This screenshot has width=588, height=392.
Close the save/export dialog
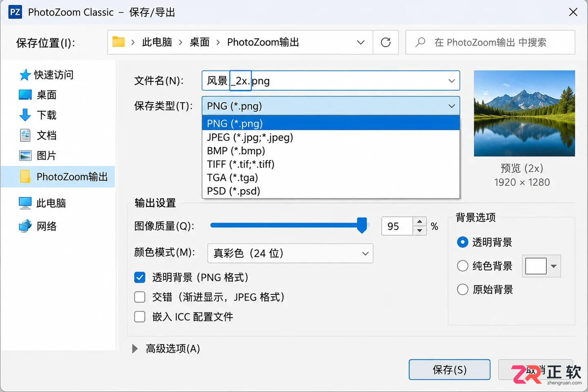pyautogui.click(x=573, y=12)
